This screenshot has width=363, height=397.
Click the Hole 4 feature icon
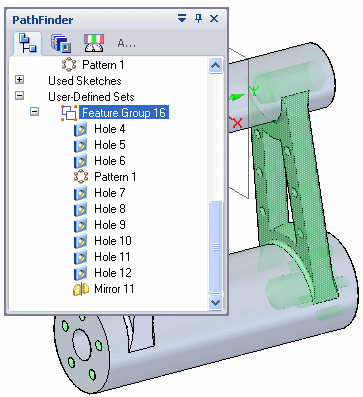(x=80, y=129)
